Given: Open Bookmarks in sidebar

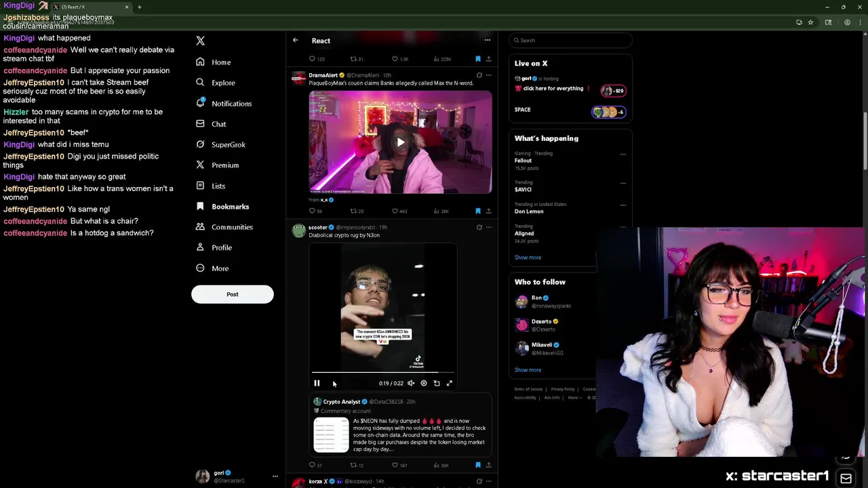Looking at the screenshot, I should click(x=222, y=206).
